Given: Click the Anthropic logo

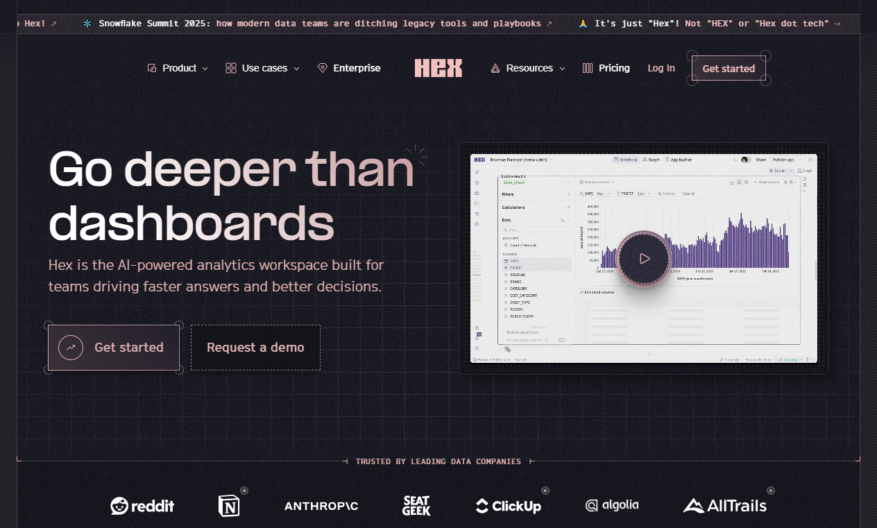Looking at the screenshot, I should tap(321, 506).
